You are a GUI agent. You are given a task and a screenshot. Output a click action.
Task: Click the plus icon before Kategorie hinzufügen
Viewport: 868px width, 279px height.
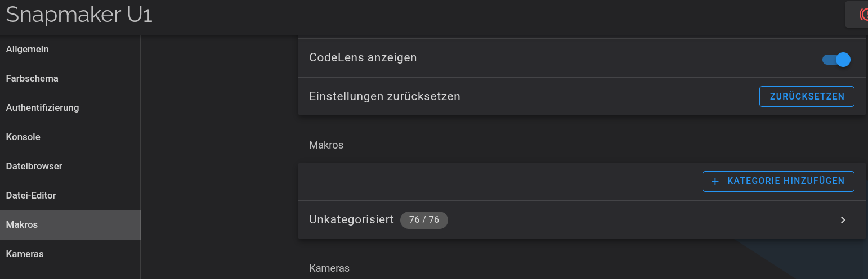[x=715, y=181]
